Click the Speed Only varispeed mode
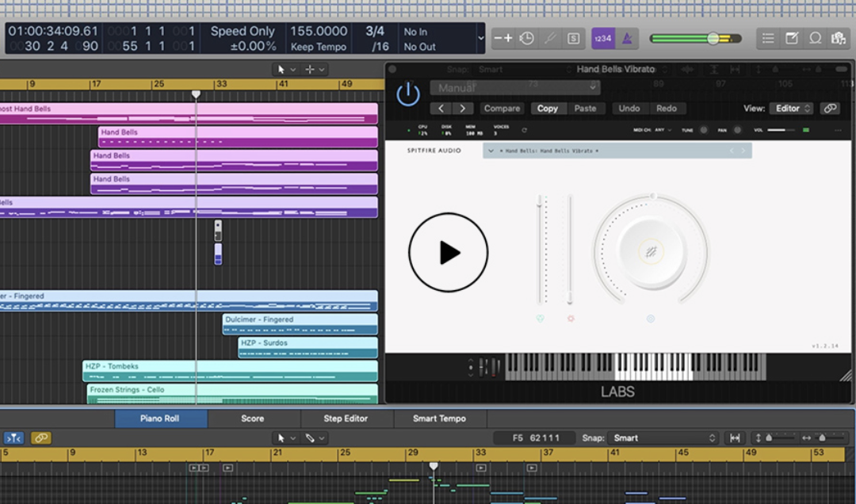The height and width of the screenshot is (504, 856). (x=243, y=31)
